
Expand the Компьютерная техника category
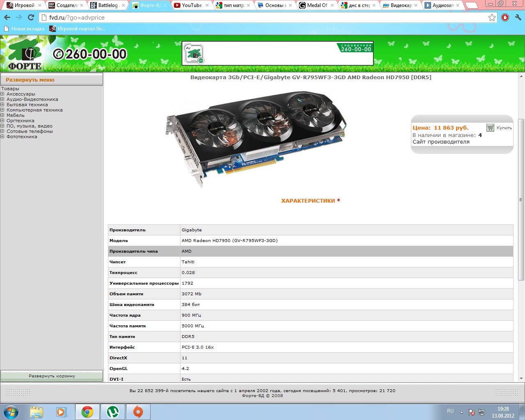(2, 110)
